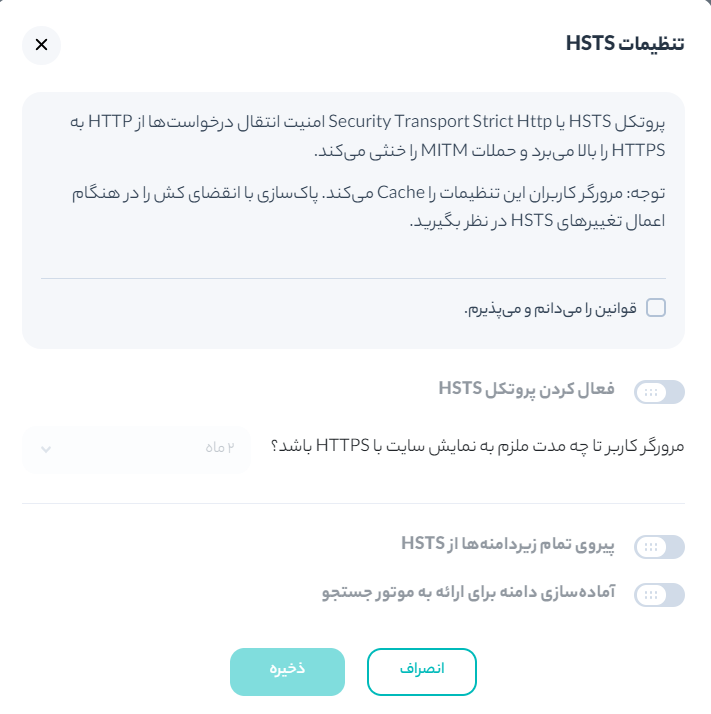Click the «ذخیره» save button

click(x=287, y=672)
